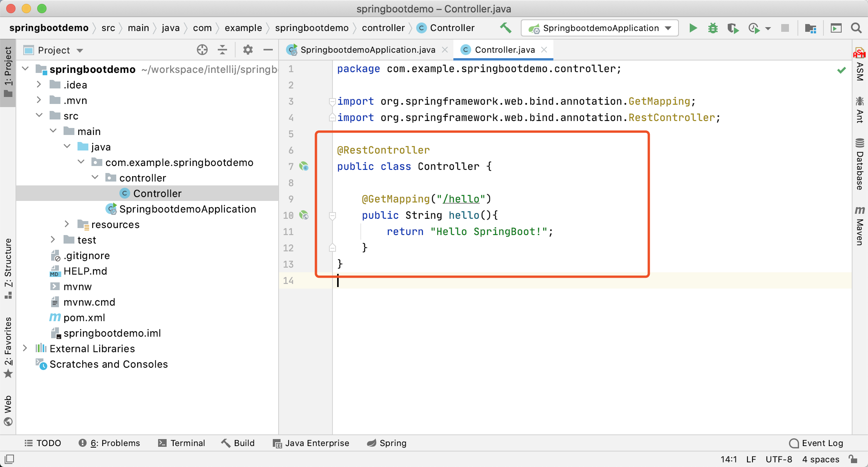
Task: Click the Stop square button
Action: [x=785, y=28]
